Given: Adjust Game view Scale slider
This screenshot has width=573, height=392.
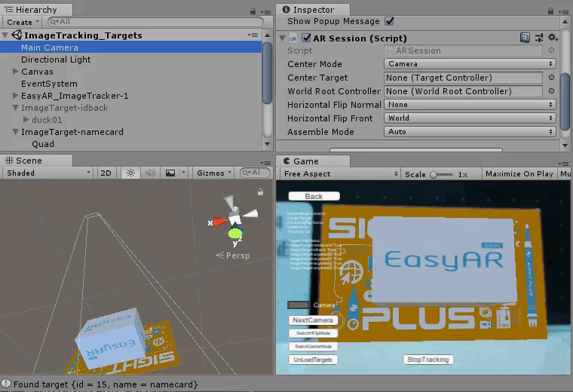Looking at the screenshot, I should click(441, 175).
